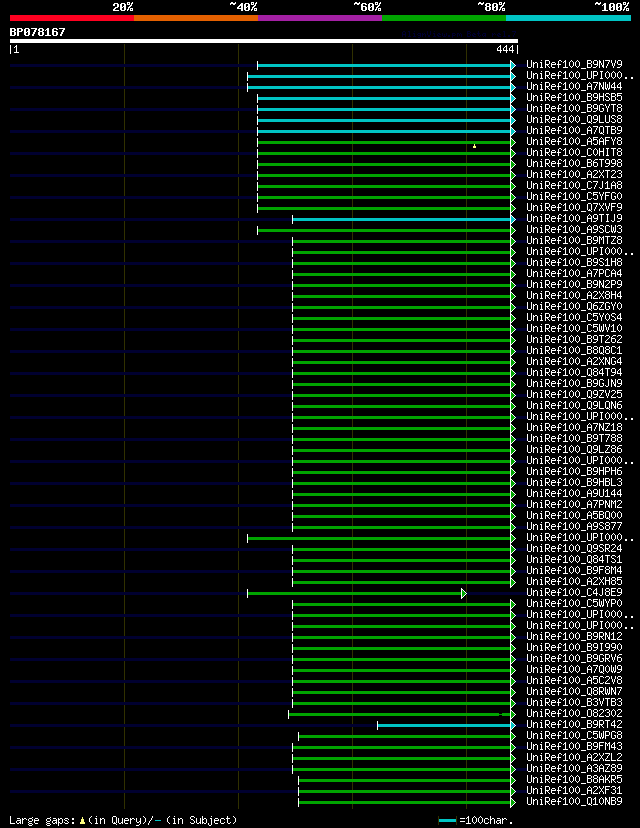Open hit UniRef100_C0HIT8
This screenshot has width=640, height=828.
point(574,153)
